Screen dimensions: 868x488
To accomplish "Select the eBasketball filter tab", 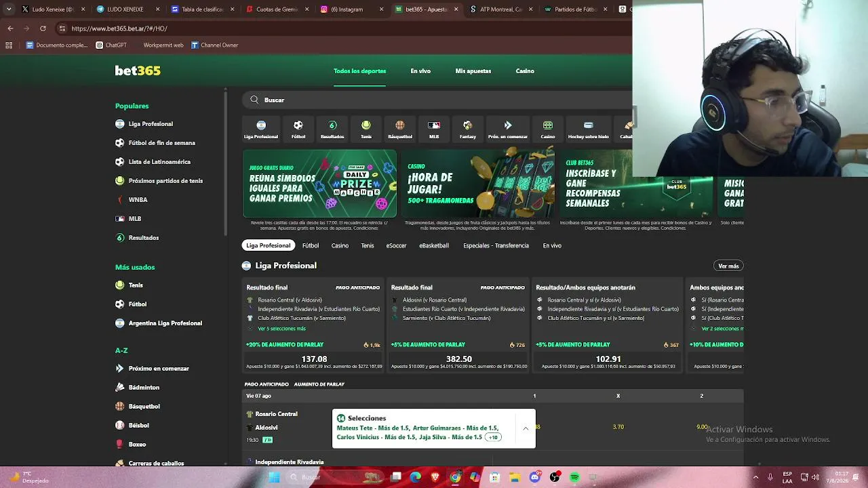I will [434, 245].
